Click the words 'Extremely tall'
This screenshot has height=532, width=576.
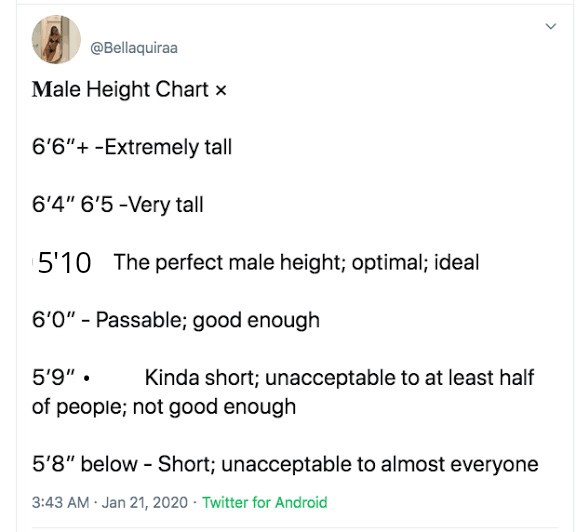(x=168, y=147)
